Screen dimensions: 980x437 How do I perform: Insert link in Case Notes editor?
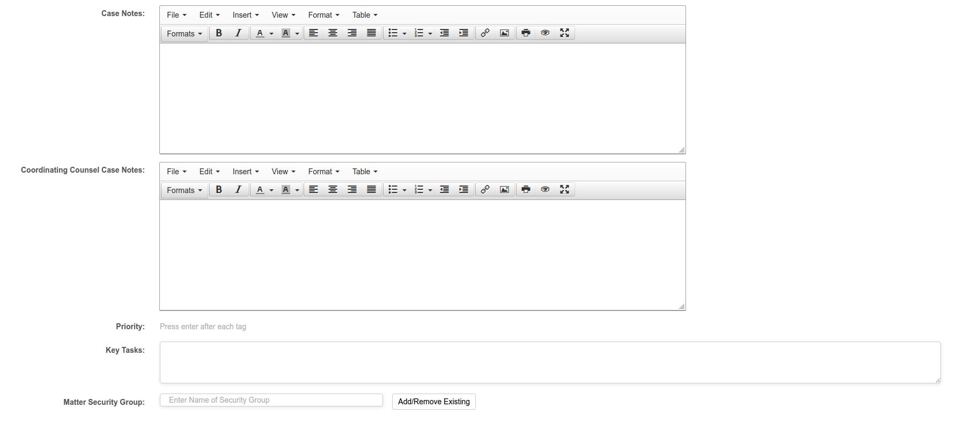pos(485,33)
